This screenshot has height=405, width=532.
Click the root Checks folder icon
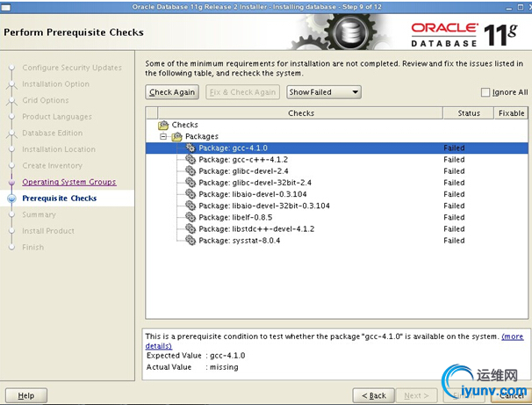coord(163,125)
